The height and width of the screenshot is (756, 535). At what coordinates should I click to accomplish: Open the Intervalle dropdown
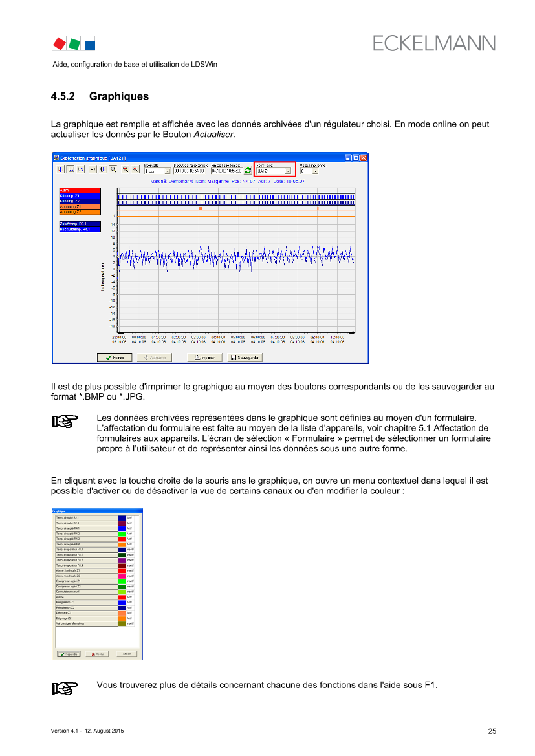click(168, 171)
